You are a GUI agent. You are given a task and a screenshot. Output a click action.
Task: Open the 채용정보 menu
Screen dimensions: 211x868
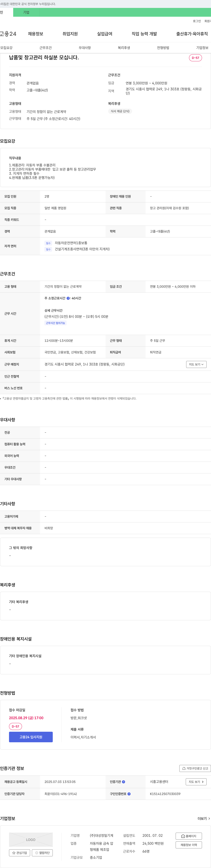coord(35,34)
